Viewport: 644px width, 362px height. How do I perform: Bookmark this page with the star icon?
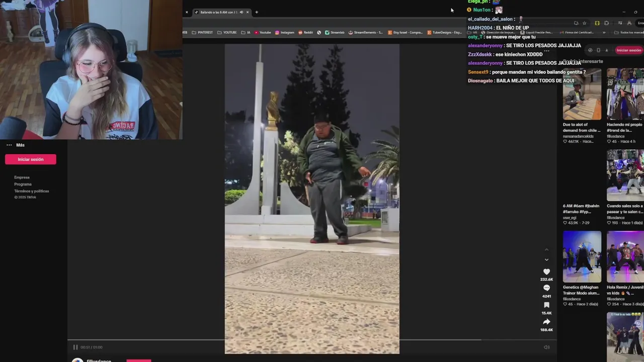pos(584,23)
